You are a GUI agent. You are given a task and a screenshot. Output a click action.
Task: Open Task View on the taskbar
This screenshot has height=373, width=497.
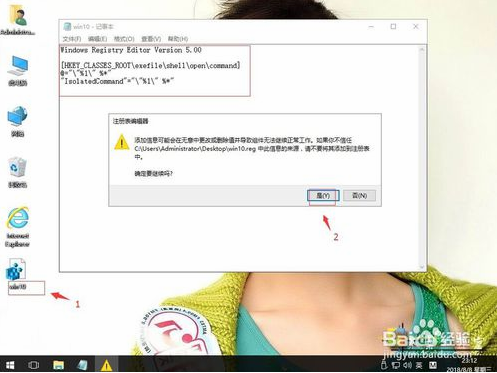(34, 365)
